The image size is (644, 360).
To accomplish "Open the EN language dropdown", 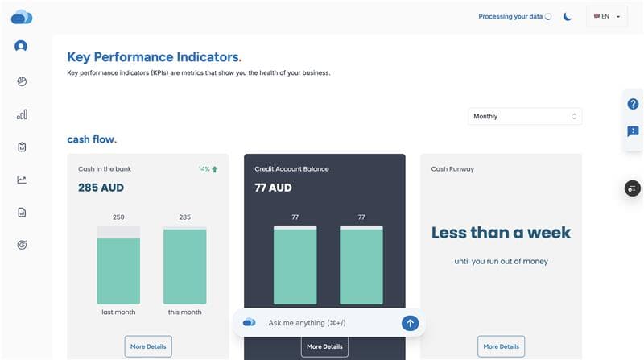I will pos(606,17).
